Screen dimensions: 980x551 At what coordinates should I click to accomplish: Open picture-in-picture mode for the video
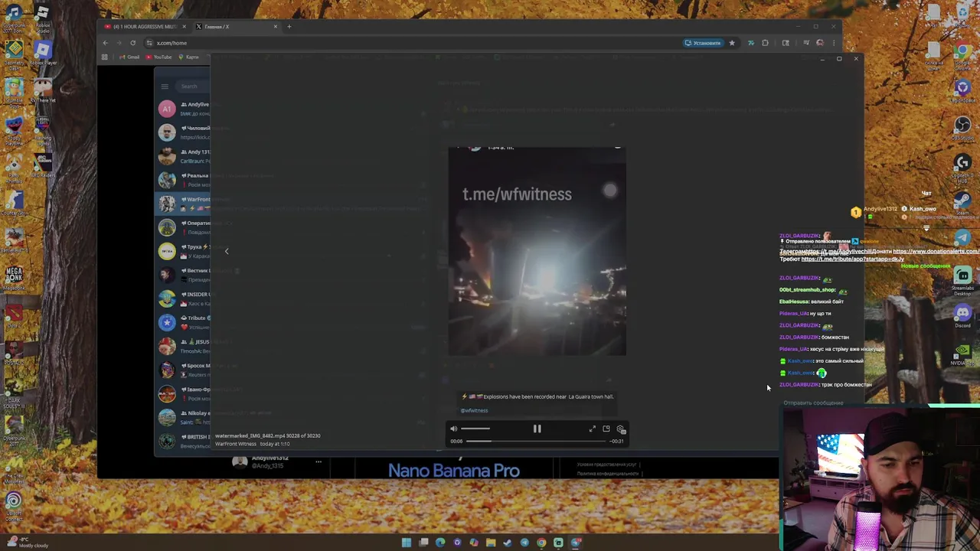click(606, 429)
